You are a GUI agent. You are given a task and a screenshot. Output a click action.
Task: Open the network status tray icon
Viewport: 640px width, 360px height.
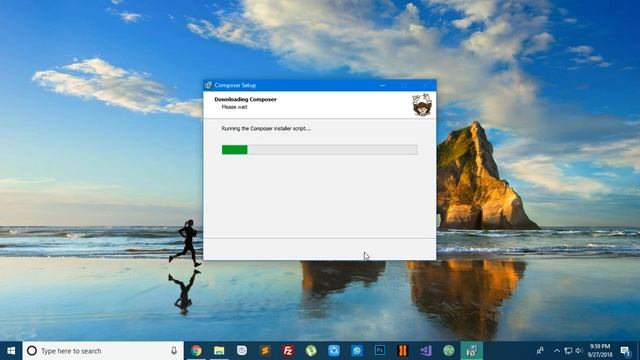tap(568, 351)
